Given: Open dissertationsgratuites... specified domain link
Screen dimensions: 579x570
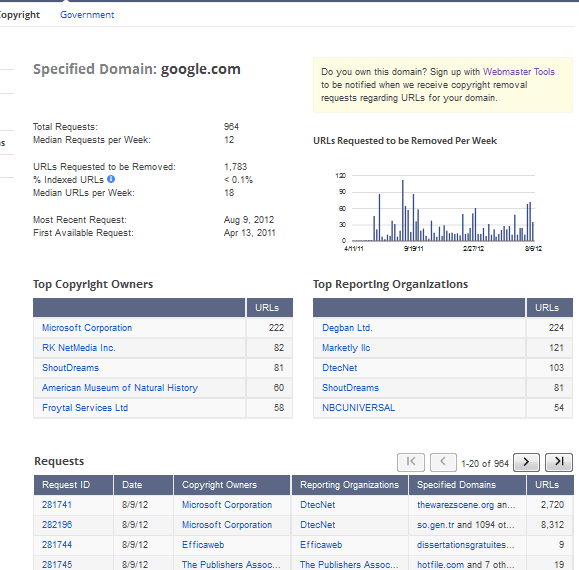Looking at the screenshot, I should pos(466,545).
